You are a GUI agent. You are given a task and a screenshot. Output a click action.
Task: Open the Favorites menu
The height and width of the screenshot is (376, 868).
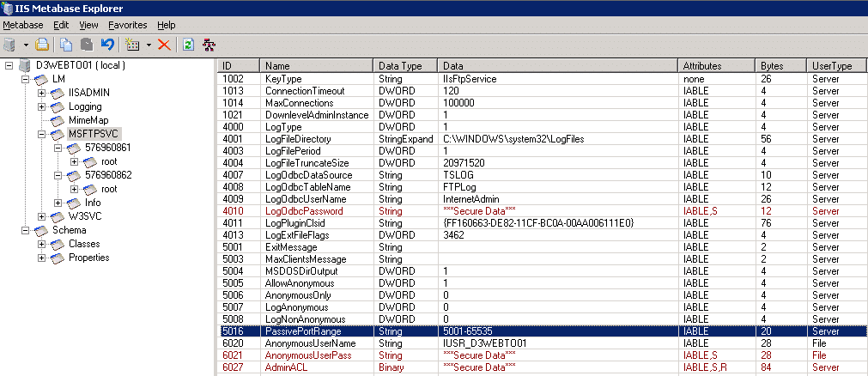(x=128, y=25)
